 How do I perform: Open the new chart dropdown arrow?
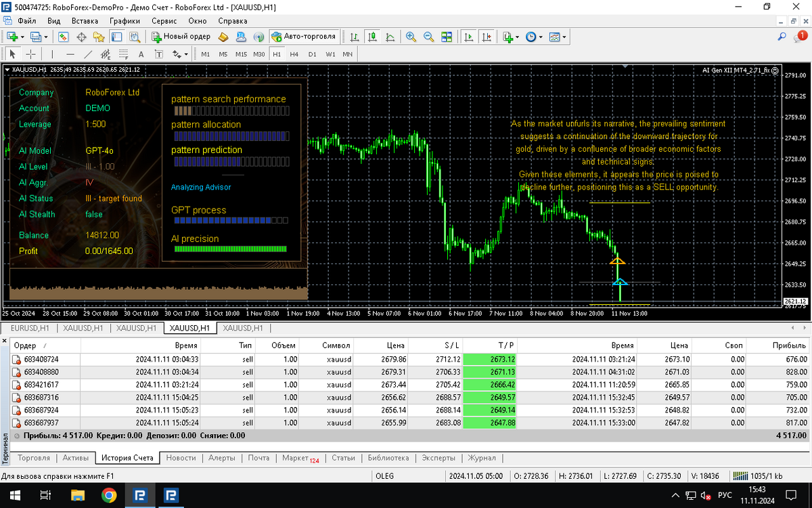coord(24,37)
